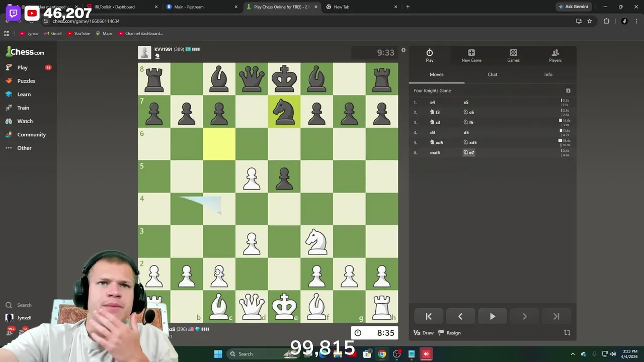Click the white queen on d1
This screenshot has height=362, width=644.
(x=252, y=306)
